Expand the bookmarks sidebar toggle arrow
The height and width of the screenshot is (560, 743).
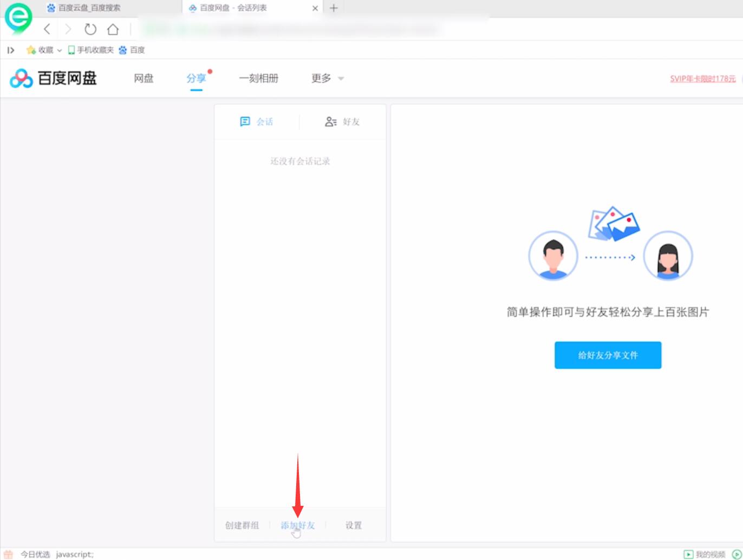pyautogui.click(x=11, y=50)
